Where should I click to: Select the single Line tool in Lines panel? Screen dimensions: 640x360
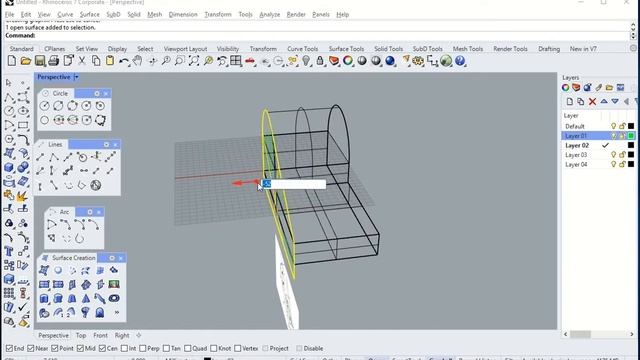(40, 157)
